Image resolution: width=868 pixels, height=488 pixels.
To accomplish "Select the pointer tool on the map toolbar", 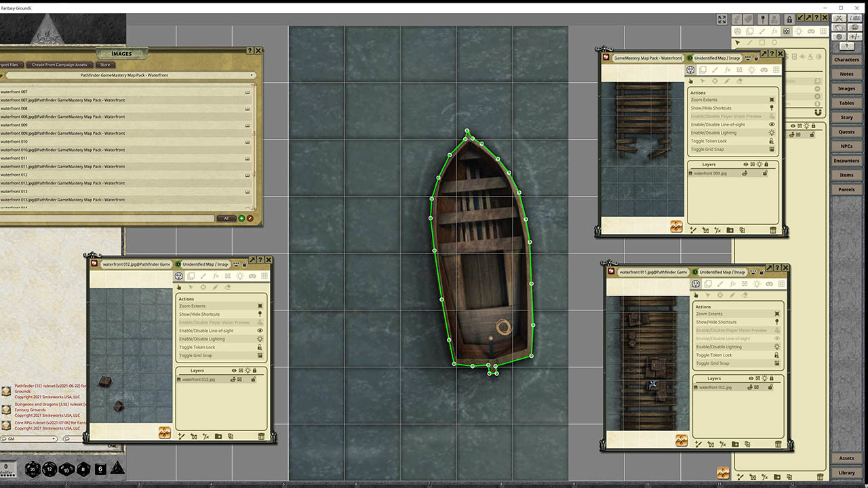I will 738,43.
